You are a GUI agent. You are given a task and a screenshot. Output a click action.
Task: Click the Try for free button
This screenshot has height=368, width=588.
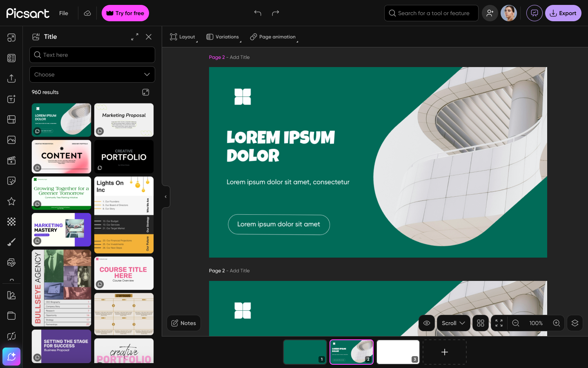(x=125, y=13)
